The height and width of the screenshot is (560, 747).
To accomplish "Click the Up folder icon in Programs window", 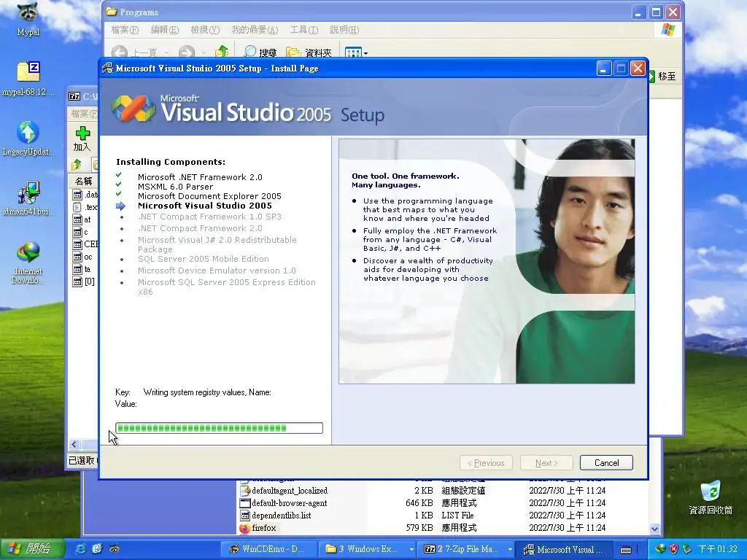I will tap(222, 52).
